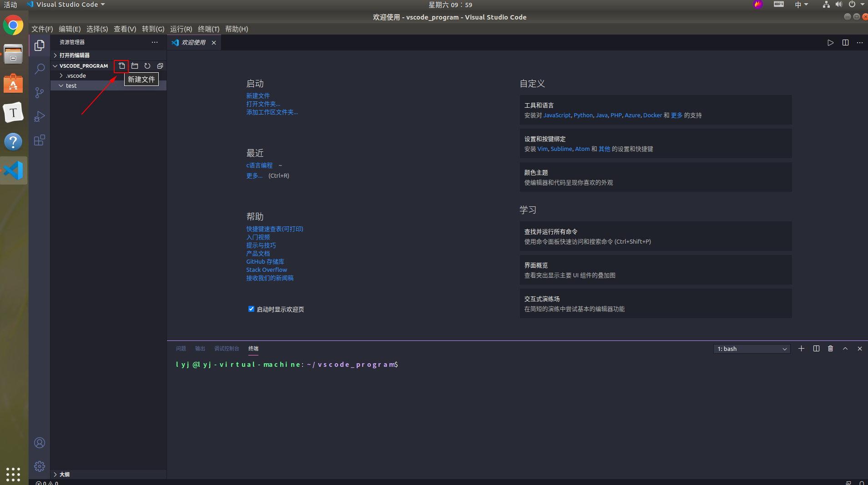The width and height of the screenshot is (868, 485).
Task: Close the 欢迎使用 welcome tab
Action: click(214, 43)
